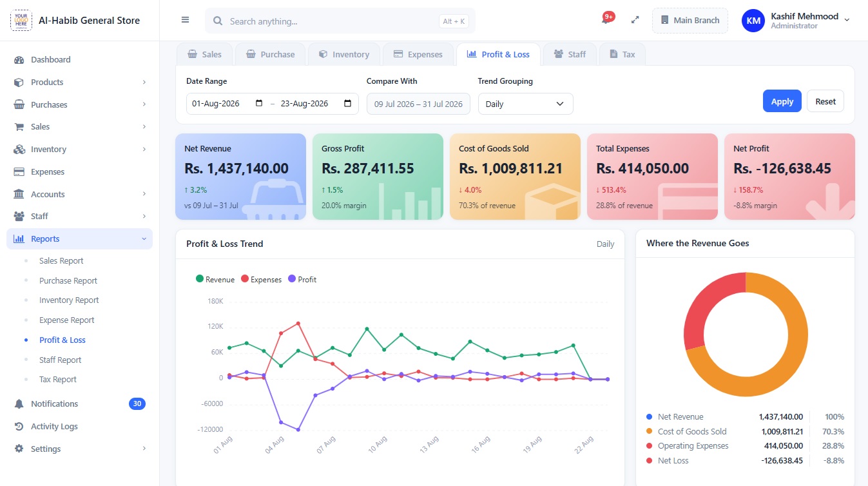Open Expense Report link in sidebar
Screen dimensions: 868x486
[x=67, y=320]
